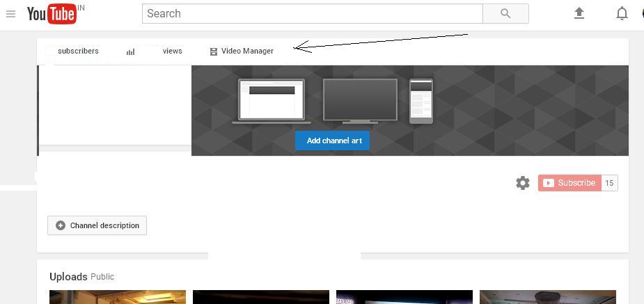Open the third uploaded video thumbnail
The image size is (644, 304).
pyautogui.click(x=404, y=297)
